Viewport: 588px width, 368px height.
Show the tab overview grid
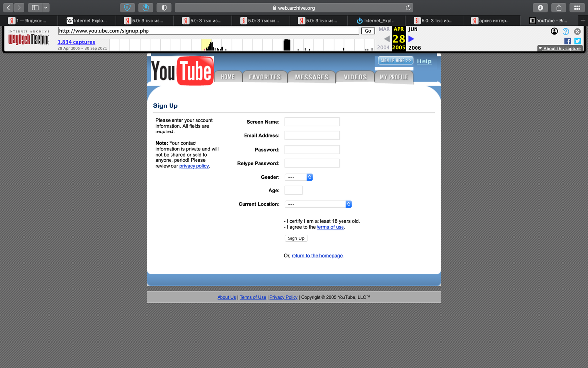pos(577,8)
